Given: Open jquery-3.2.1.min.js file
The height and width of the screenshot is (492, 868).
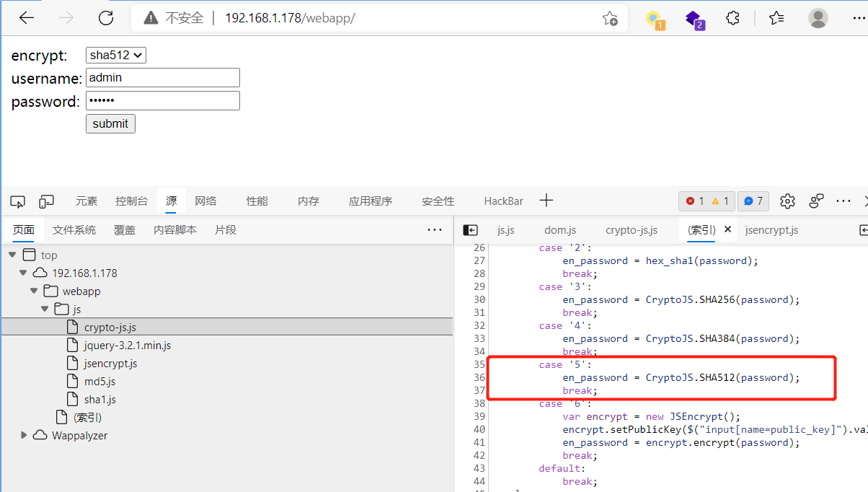Looking at the screenshot, I should point(128,346).
